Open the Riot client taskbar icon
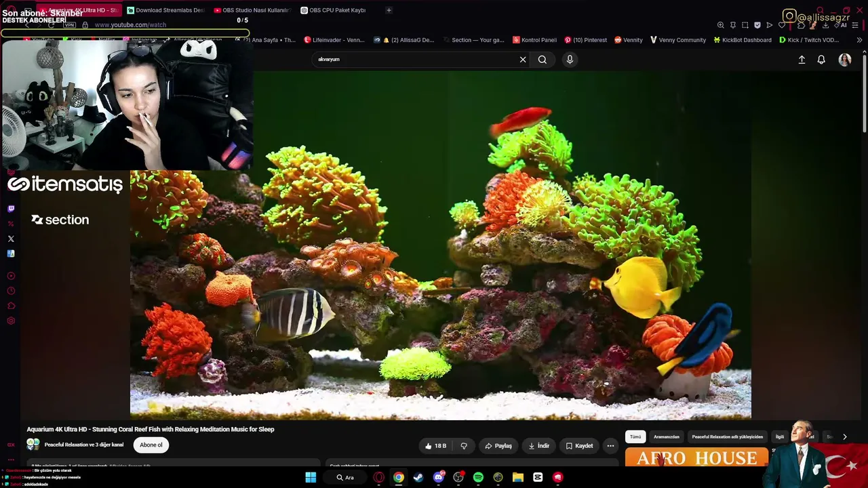 pos(557,477)
